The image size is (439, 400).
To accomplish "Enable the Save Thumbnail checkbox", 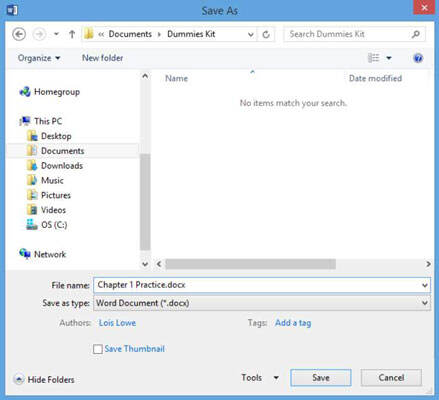I will (x=98, y=349).
